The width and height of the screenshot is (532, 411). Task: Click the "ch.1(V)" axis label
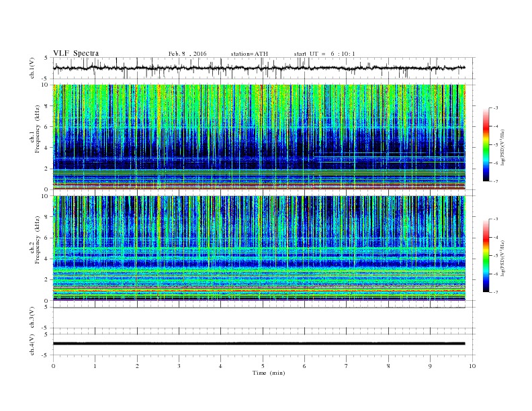pyautogui.click(x=32, y=68)
